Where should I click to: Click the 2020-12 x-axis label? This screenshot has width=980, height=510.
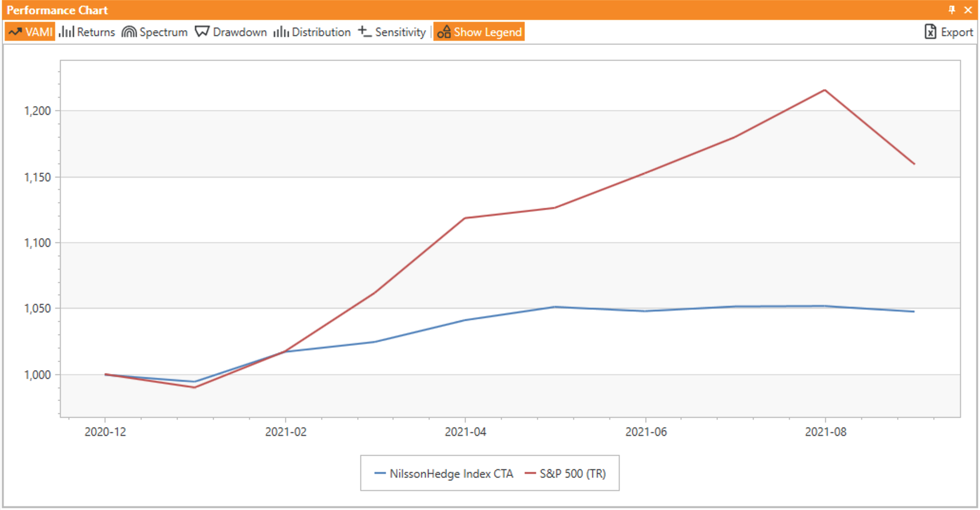point(105,432)
